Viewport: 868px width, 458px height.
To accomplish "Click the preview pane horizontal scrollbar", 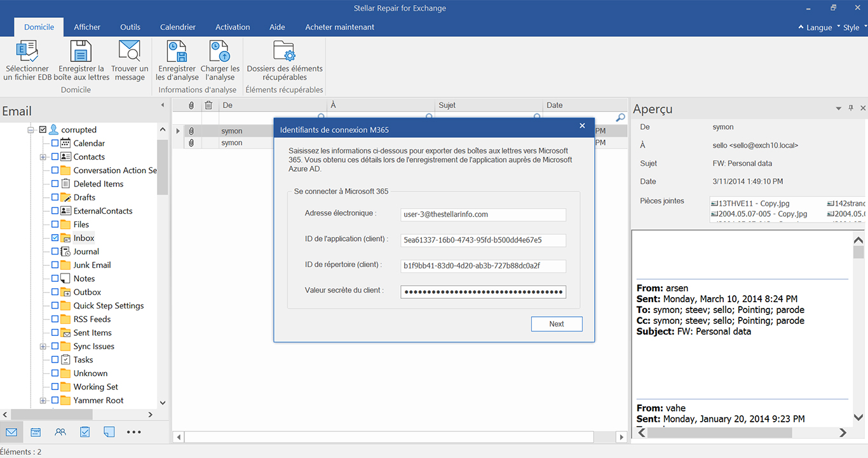I will click(743, 433).
